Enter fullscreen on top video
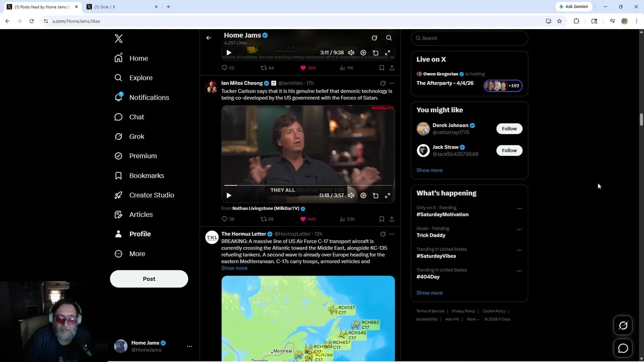644x362 pixels. (387, 53)
